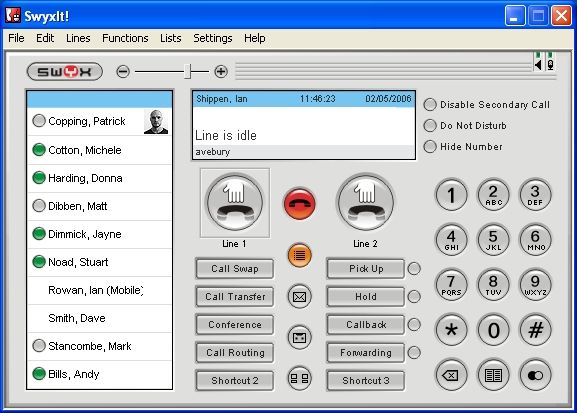577x413 pixels.
Task: Click the Line is idle display
Action: (304, 125)
